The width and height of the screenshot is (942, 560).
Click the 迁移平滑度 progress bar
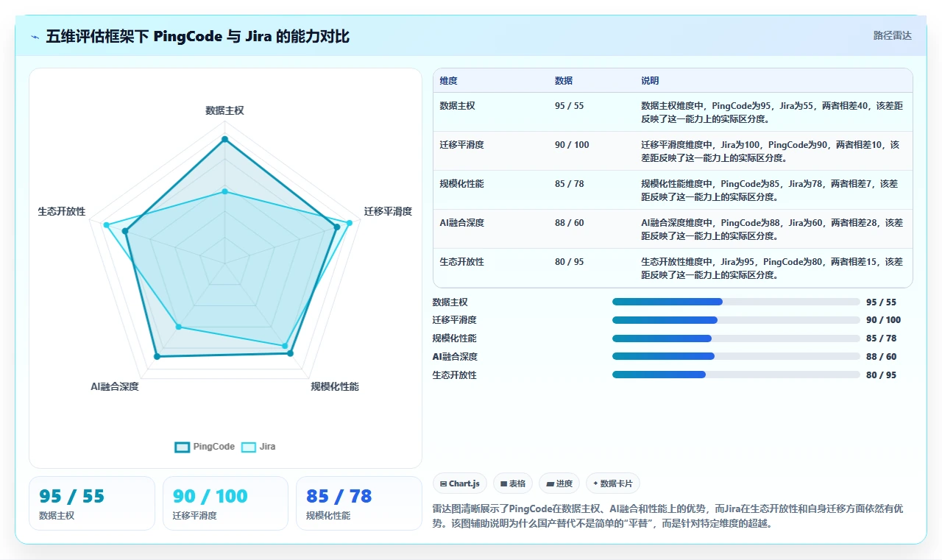click(736, 320)
